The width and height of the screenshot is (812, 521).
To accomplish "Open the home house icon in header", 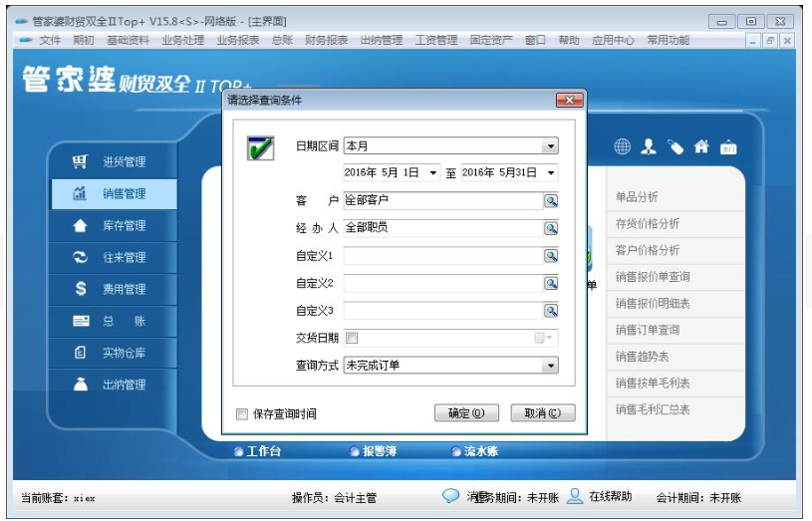I will pos(701,146).
